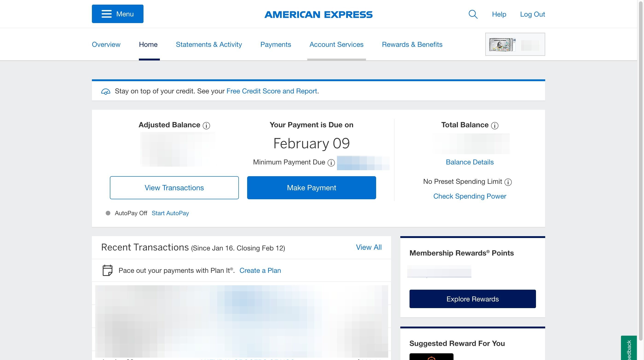Click No Preset Spending Limit info icon
The height and width of the screenshot is (360, 644).
(x=508, y=182)
